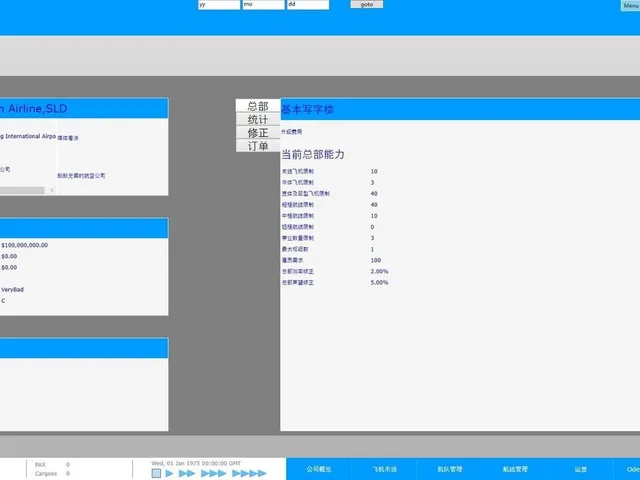Pause the game with the stop square
The height and width of the screenshot is (480, 640).
point(156,473)
